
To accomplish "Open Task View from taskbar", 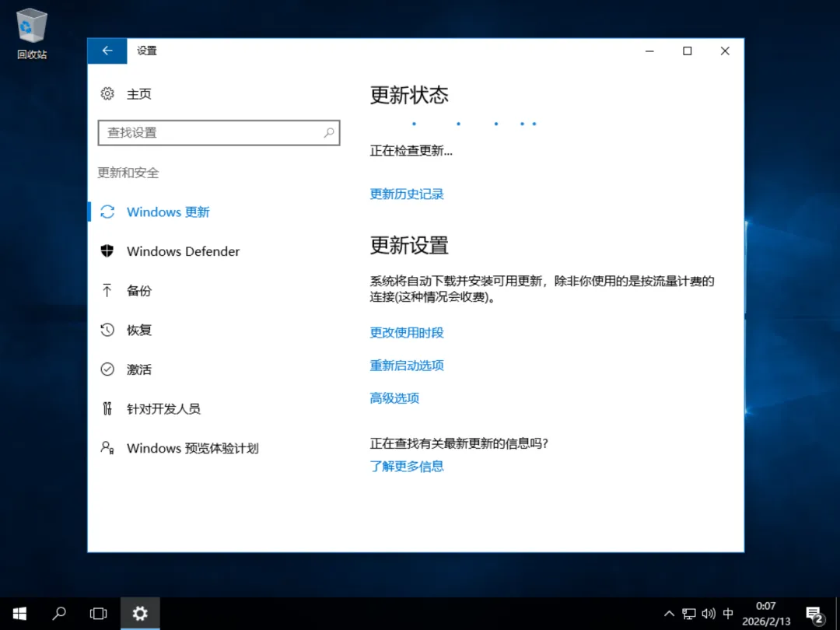I will (99, 614).
